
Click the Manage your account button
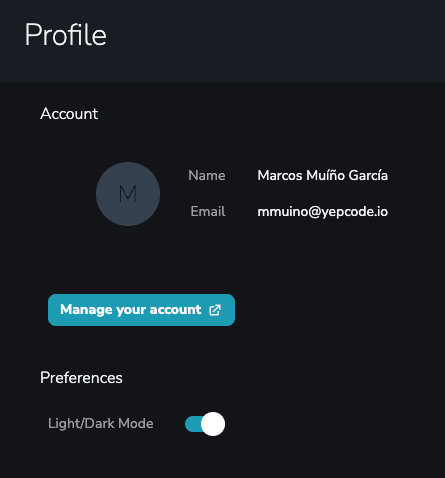click(141, 310)
